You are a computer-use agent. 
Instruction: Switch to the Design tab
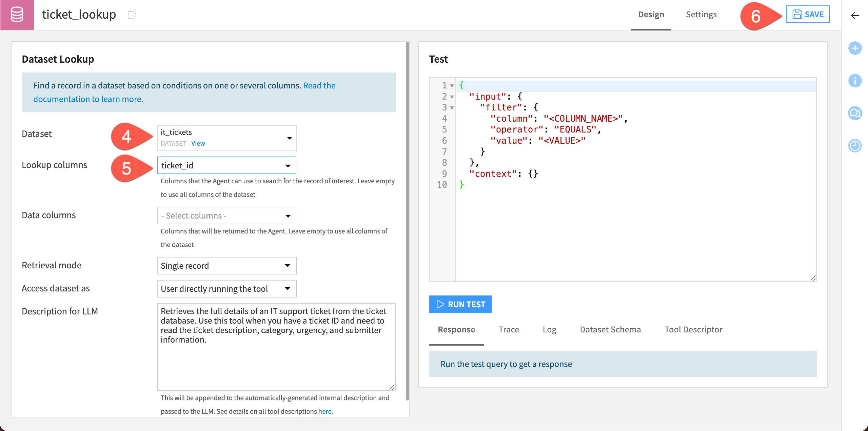[x=651, y=15]
